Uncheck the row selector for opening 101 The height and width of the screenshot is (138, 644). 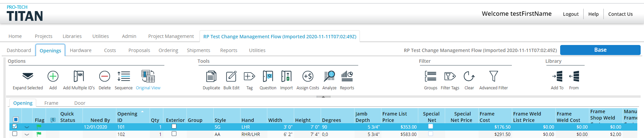(14, 127)
